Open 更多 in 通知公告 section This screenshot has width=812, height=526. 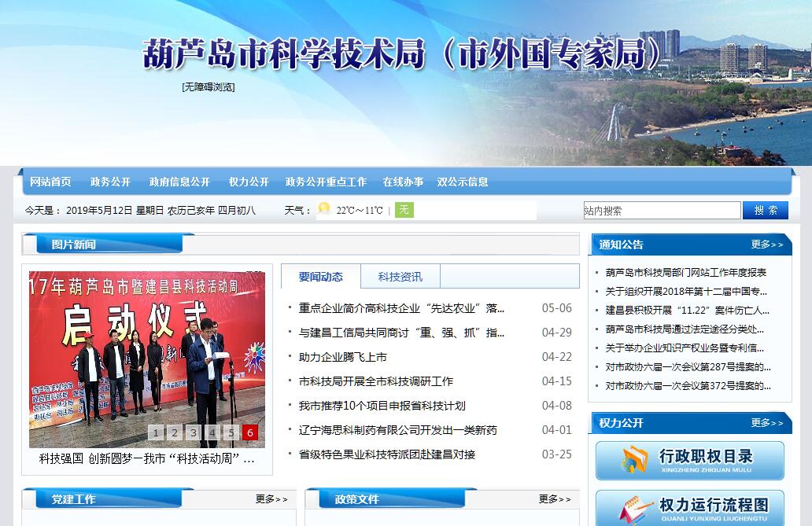(767, 245)
